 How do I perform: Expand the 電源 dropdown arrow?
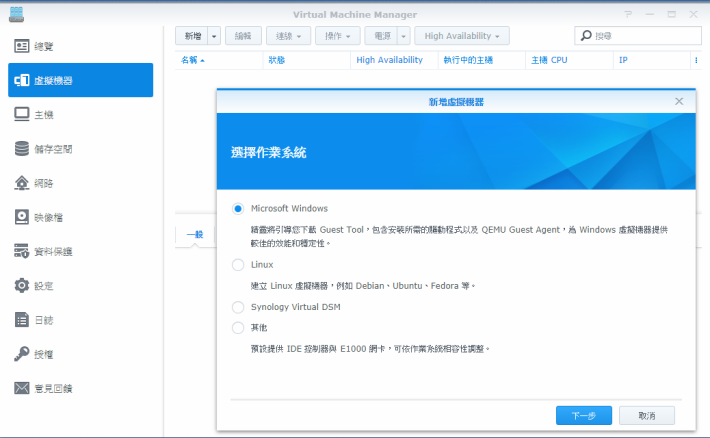click(403, 36)
